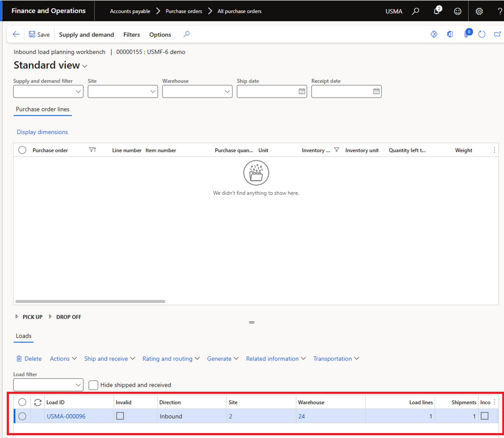Click the attachments paperclip icon
Screen dimensions: 504x438
(x=467, y=33)
